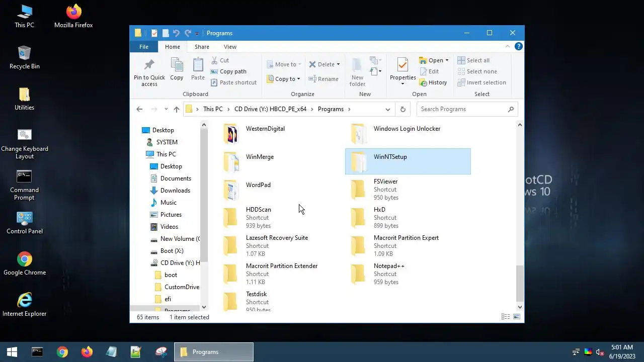644x362 pixels.
Task: Click the file list vertical scrollbar thumb
Action: click(x=520, y=283)
